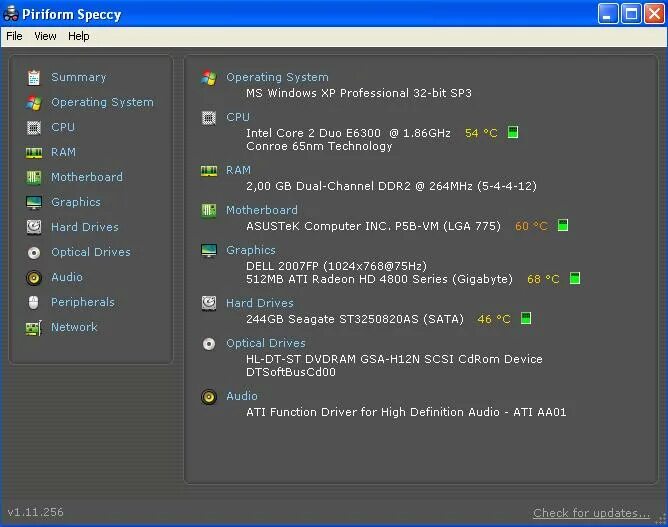
Task: Select the Audio speaker icon in sidebar
Action: click(34, 278)
